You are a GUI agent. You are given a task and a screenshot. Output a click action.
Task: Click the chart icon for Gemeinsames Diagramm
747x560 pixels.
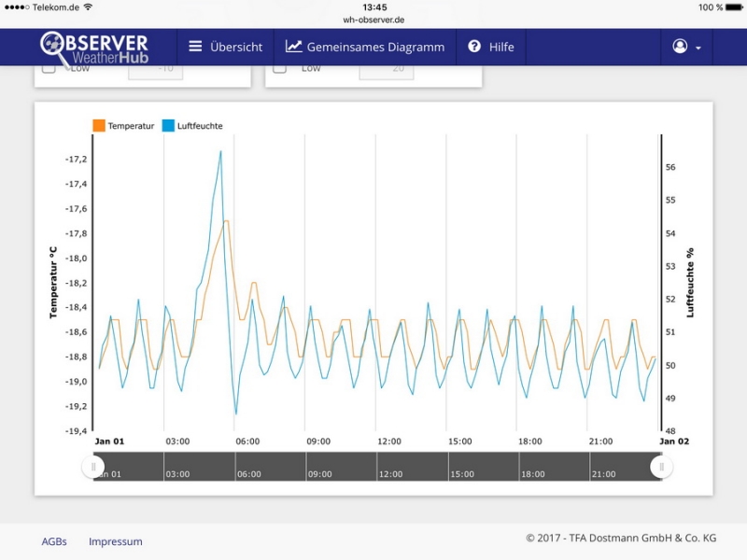[293, 46]
